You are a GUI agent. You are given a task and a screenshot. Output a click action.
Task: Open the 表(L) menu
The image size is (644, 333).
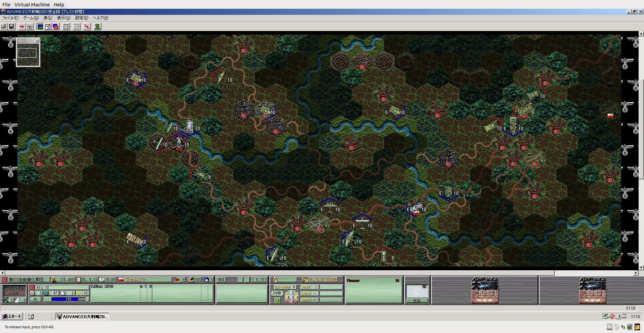coord(48,18)
